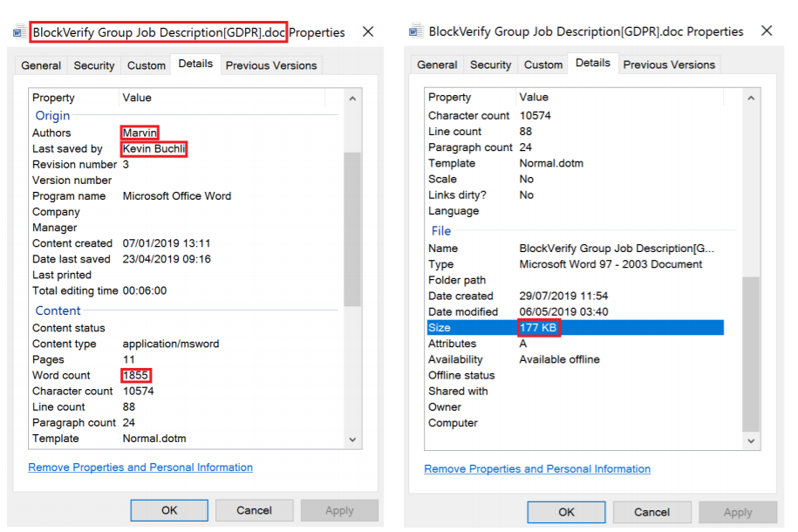The height and width of the screenshot is (532, 798).
Task: Select Content created '07/01/2019 13:11' value
Action: (167, 243)
